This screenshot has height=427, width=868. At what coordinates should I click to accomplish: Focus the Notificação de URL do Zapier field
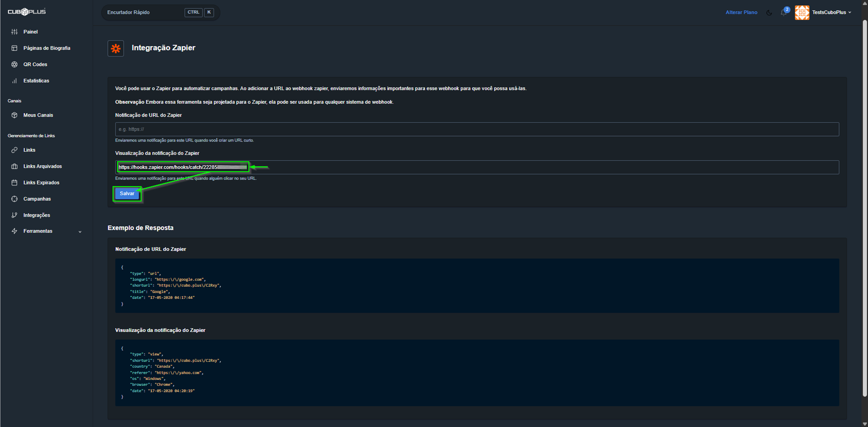pyautogui.click(x=477, y=129)
